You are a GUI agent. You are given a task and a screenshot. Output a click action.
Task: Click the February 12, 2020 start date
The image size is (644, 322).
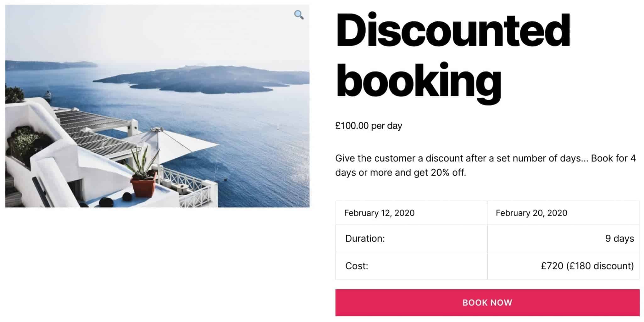click(379, 213)
